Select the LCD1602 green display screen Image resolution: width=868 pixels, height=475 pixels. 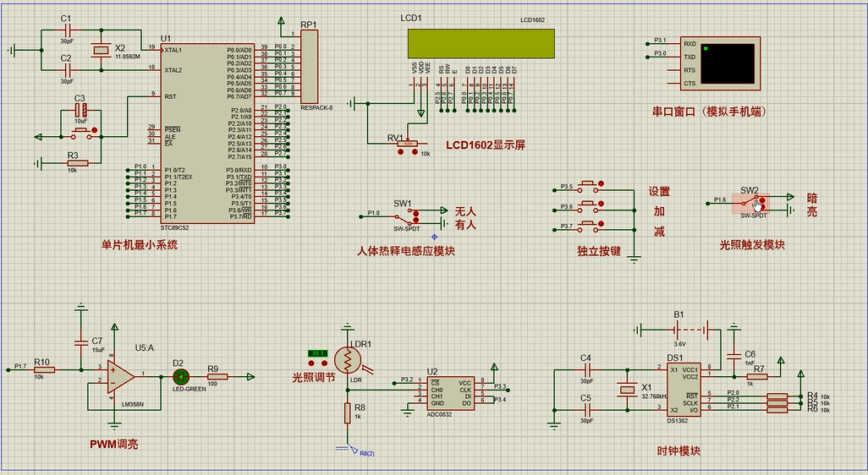pyautogui.click(x=480, y=43)
